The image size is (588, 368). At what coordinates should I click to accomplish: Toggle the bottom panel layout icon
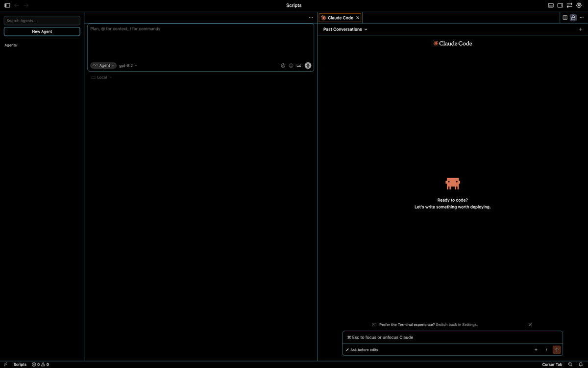551,5
